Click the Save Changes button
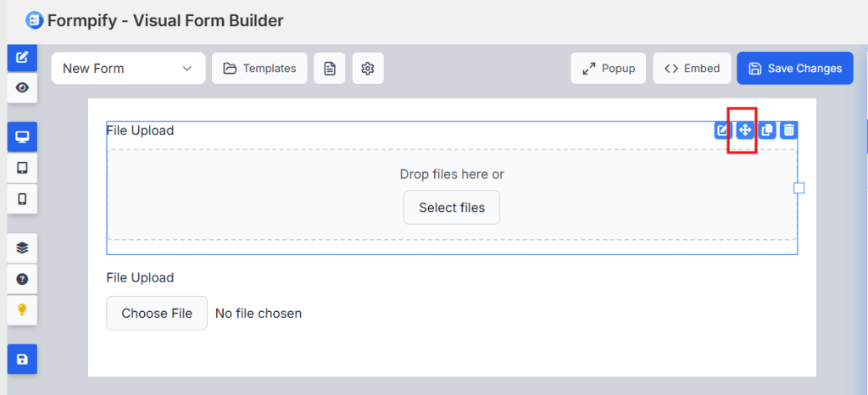The width and height of the screenshot is (868, 395). pos(795,69)
